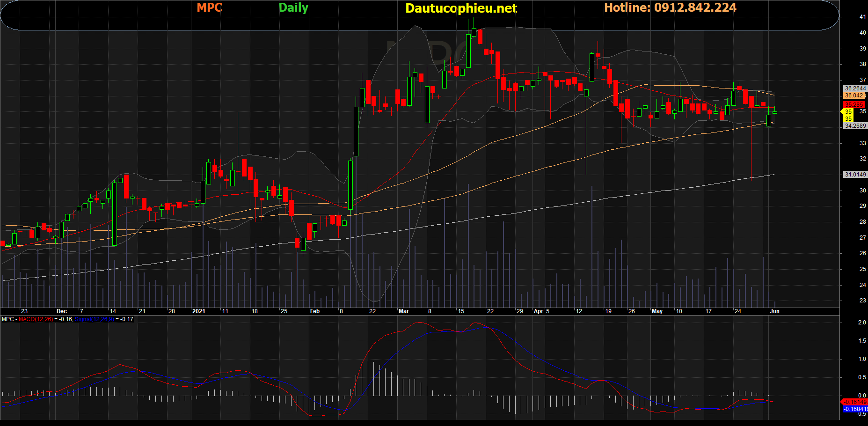This screenshot has height=426, width=868.
Task: Click the Hotline: 0912.842.224 text
Action: point(670,7)
